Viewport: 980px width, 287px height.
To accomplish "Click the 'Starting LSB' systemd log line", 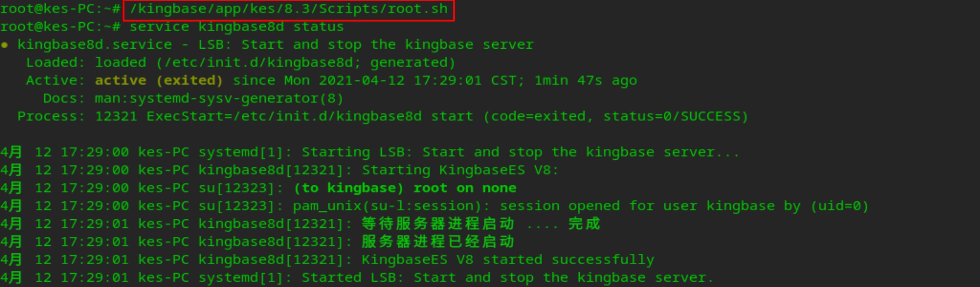I will (x=370, y=152).
